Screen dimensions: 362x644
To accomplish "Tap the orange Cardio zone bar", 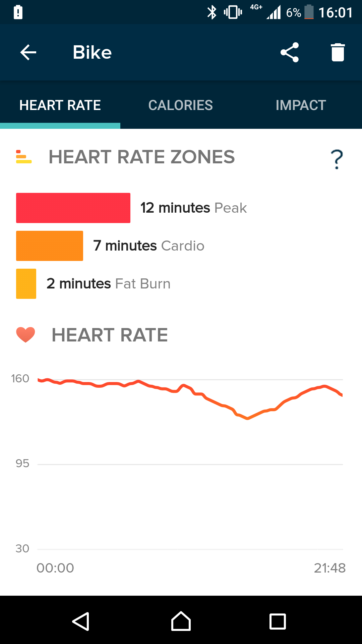I will pos(50,246).
